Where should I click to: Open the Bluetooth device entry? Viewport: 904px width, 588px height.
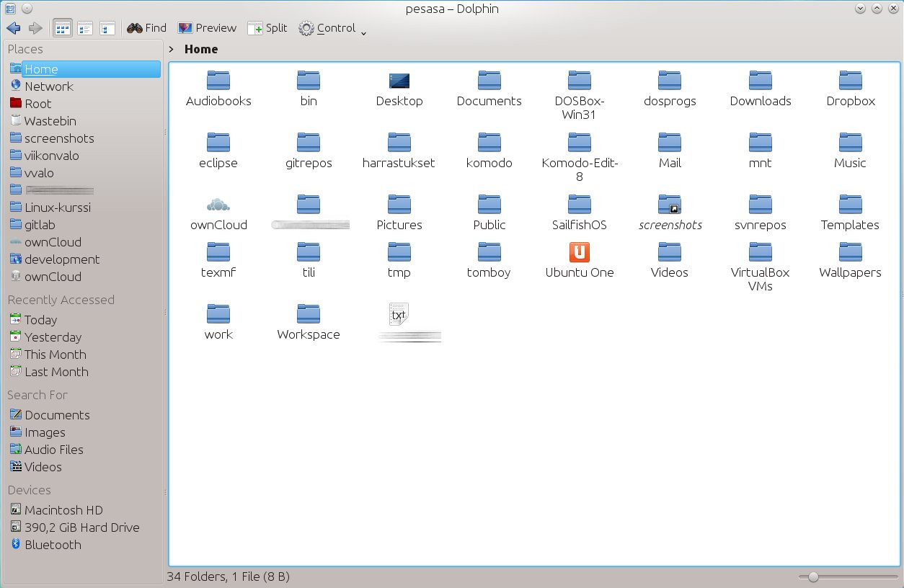[45, 545]
